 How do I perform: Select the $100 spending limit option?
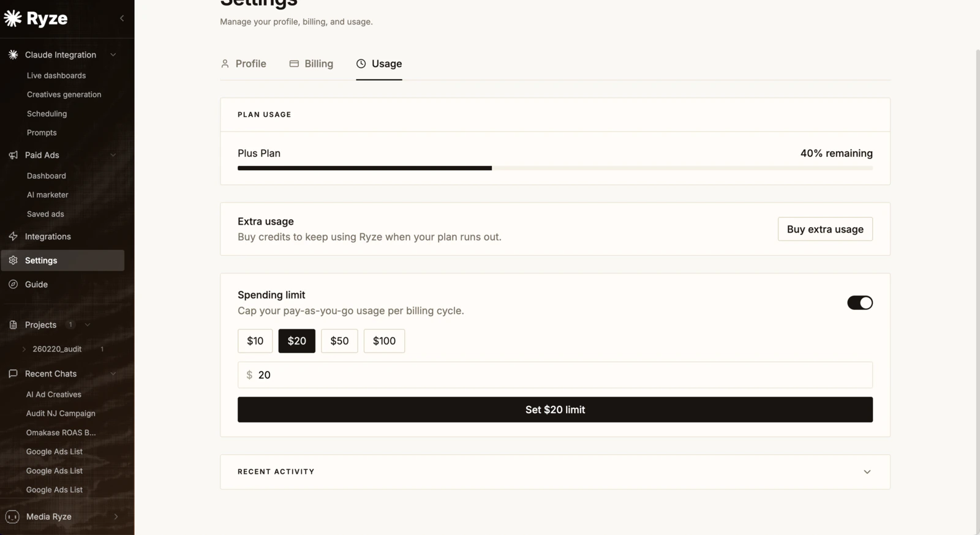tap(384, 341)
